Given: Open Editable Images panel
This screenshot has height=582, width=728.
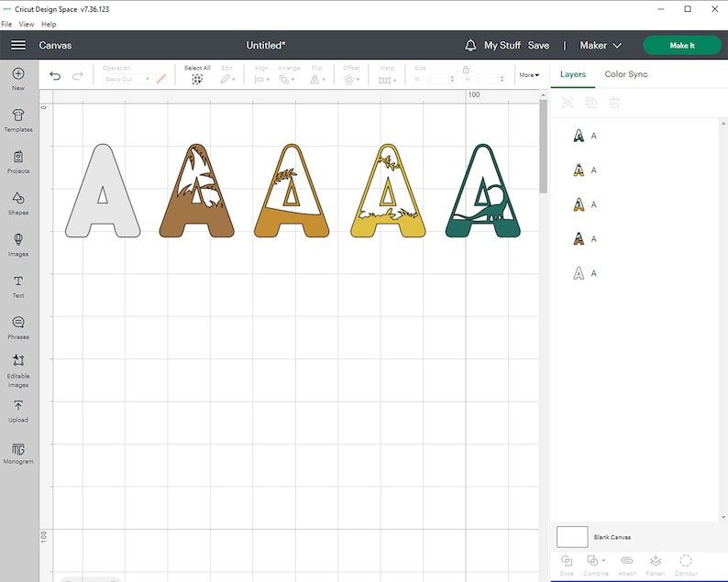Looking at the screenshot, I should click(x=18, y=371).
